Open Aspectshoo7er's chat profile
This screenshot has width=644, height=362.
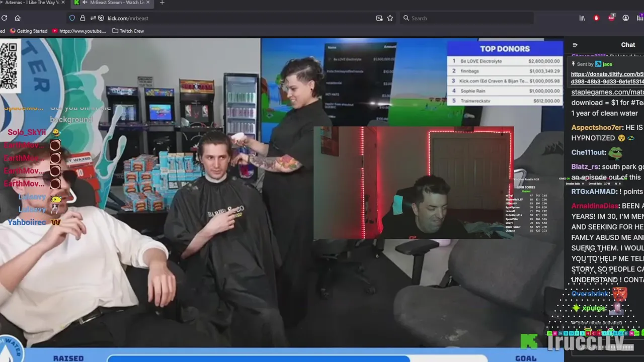click(x=597, y=128)
